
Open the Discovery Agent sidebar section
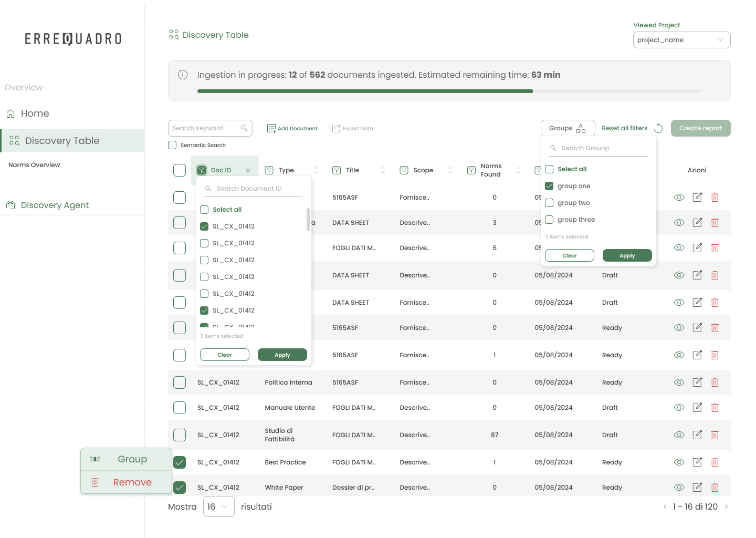click(54, 205)
